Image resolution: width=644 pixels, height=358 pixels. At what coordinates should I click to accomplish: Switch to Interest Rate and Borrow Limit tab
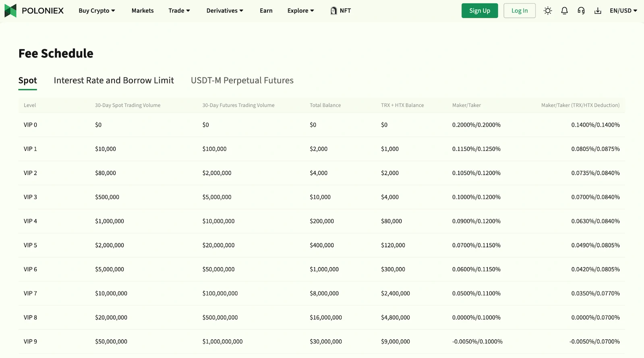click(x=114, y=81)
